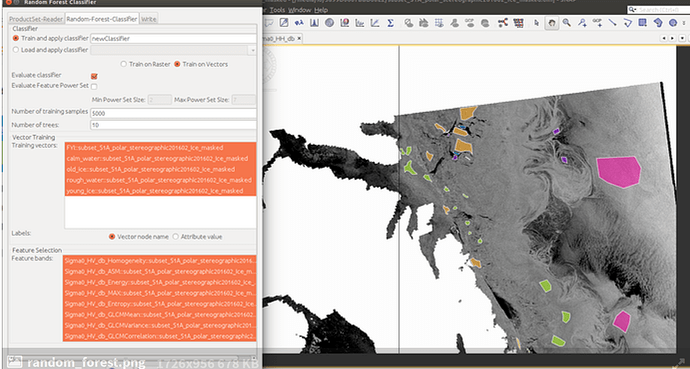Open the Help menu

(321, 10)
